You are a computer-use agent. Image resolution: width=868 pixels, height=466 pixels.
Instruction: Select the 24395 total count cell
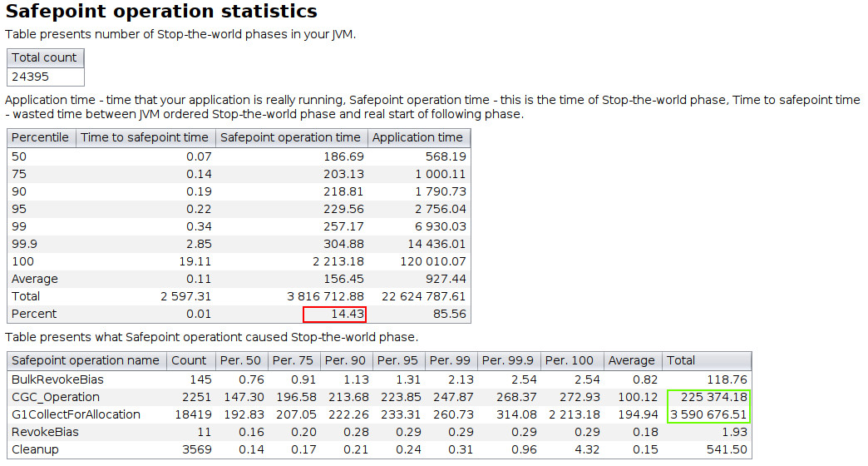click(x=46, y=77)
